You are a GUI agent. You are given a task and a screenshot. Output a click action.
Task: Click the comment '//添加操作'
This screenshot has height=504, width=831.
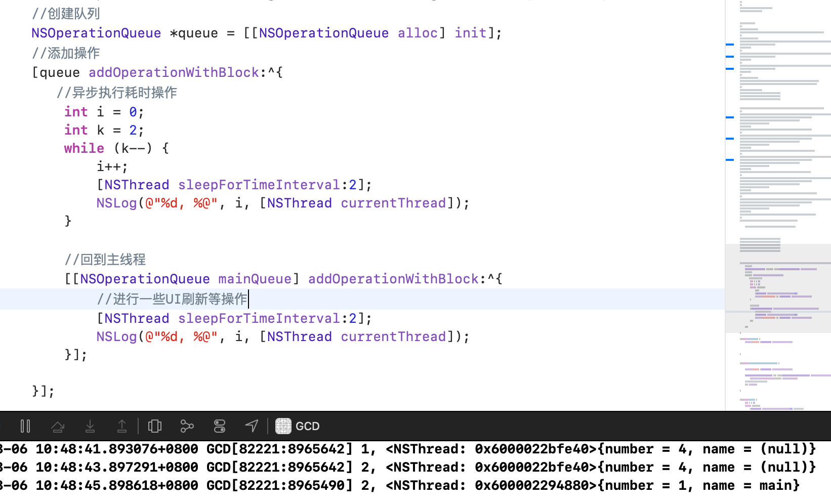point(66,53)
